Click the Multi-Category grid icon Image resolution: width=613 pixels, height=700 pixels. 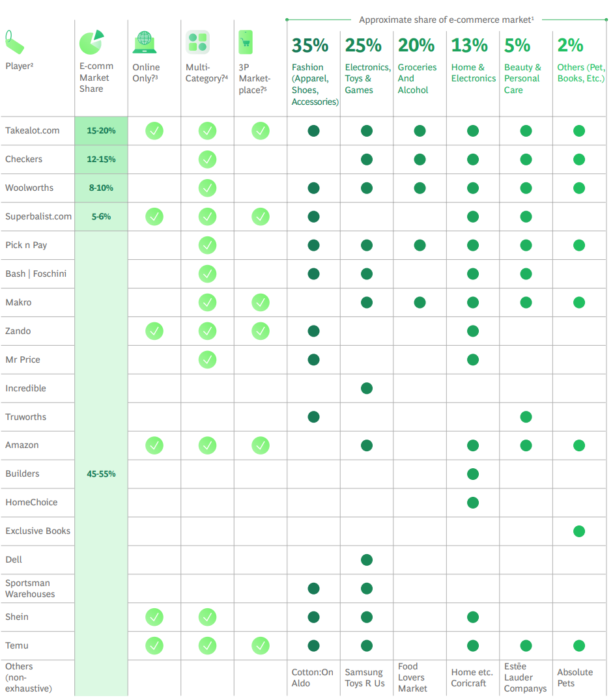[197, 42]
